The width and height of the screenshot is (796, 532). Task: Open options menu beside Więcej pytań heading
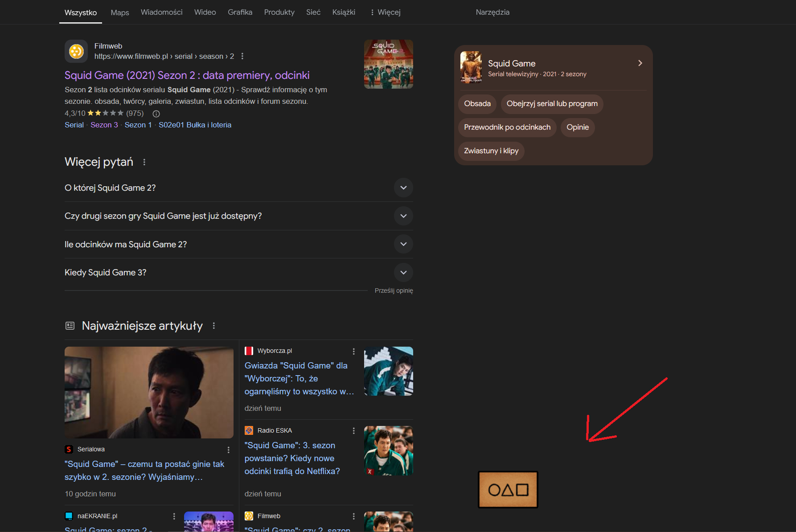click(x=144, y=162)
